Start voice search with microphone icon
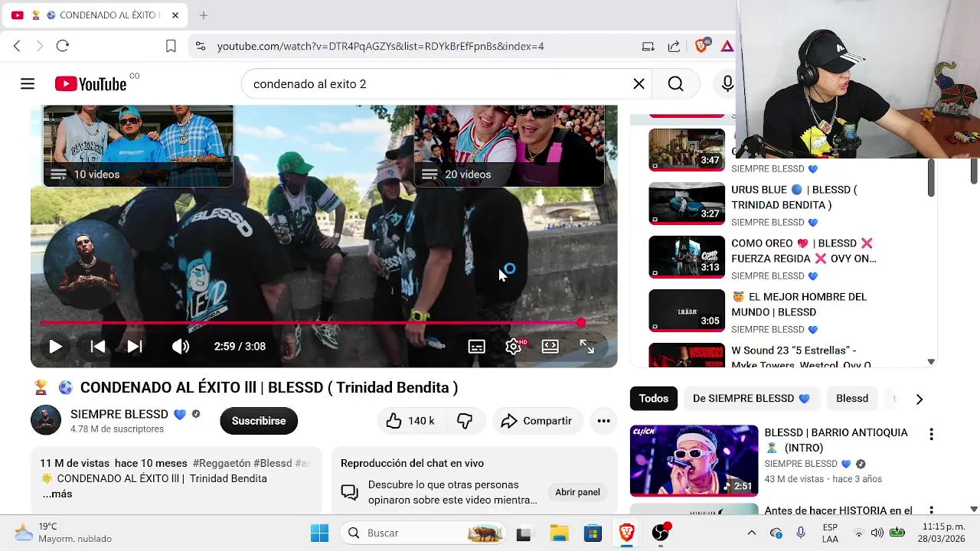980x551 pixels. tap(727, 84)
